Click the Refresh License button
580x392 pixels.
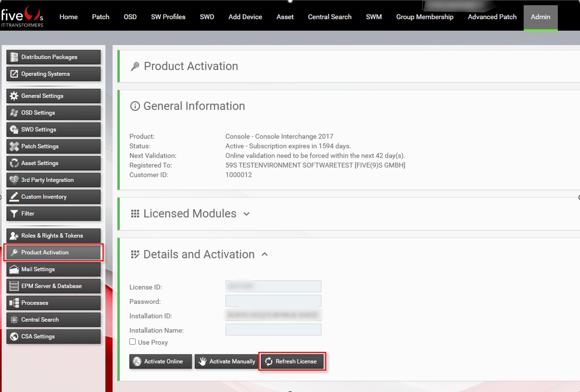click(292, 361)
